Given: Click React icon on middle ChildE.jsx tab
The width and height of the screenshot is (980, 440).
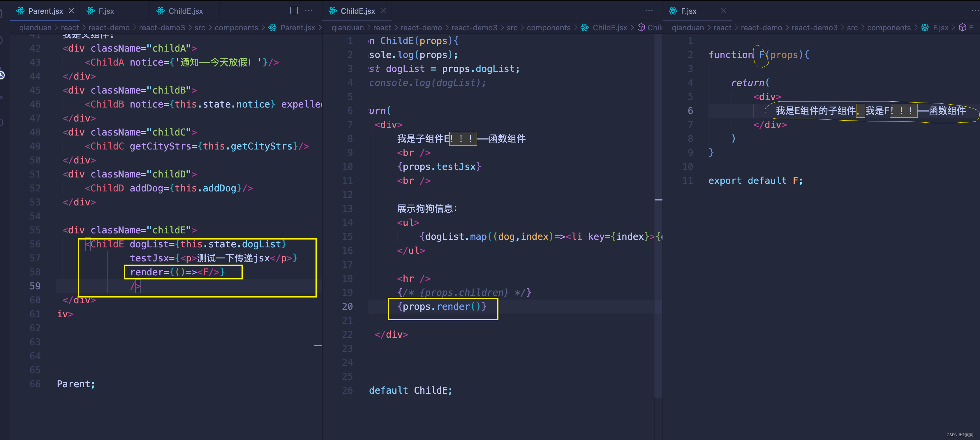Looking at the screenshot, I should 333,11.
